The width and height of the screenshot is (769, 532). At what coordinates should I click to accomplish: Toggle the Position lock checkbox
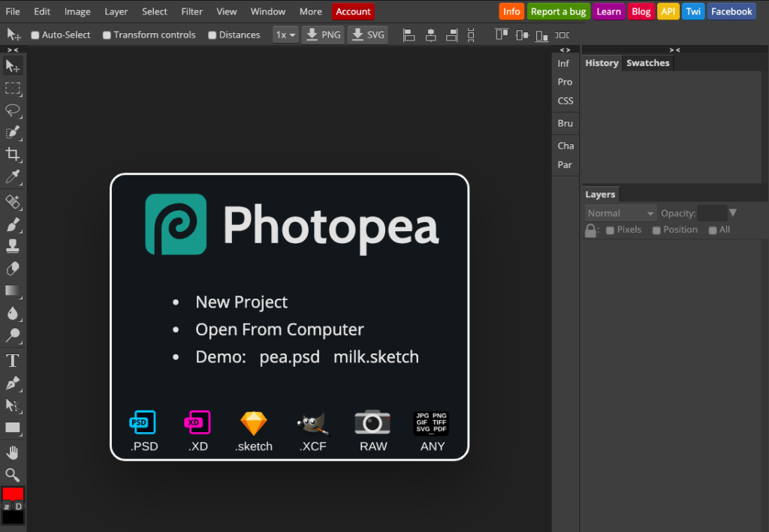(656, 230)
